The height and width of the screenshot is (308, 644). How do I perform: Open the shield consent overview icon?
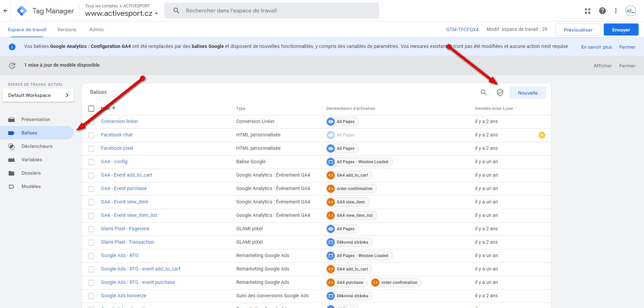[x=500, y=93]
